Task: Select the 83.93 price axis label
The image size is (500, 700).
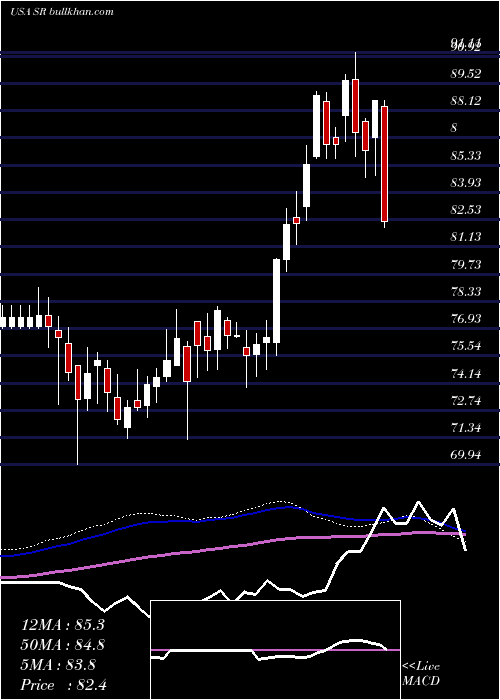Action: click(x=466, y=183)
